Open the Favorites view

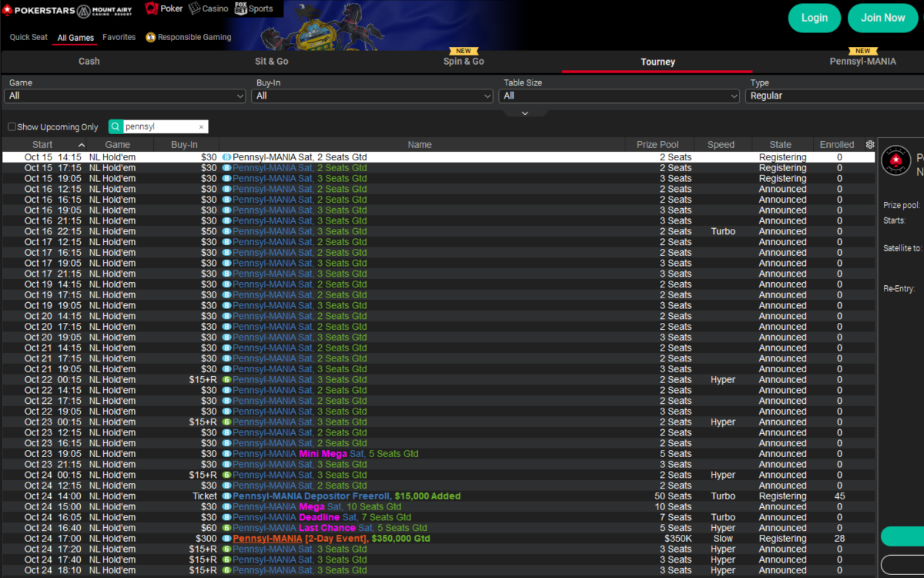click(x=119, y=37)
